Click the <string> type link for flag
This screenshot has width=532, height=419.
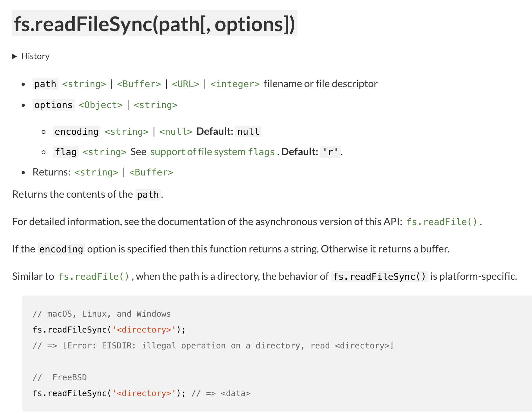pyautogui.click(x=104, y=152)
